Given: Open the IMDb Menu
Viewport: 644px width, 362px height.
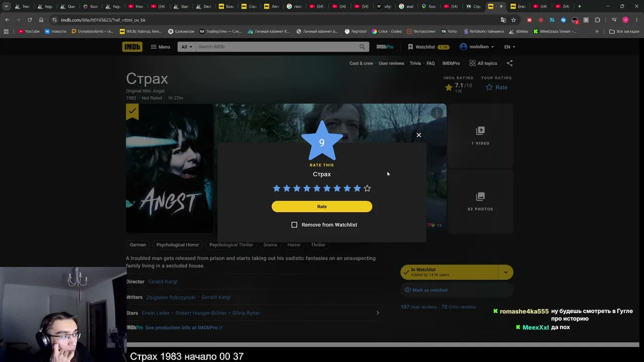Looking at the screenshot, I should [160, 47].
